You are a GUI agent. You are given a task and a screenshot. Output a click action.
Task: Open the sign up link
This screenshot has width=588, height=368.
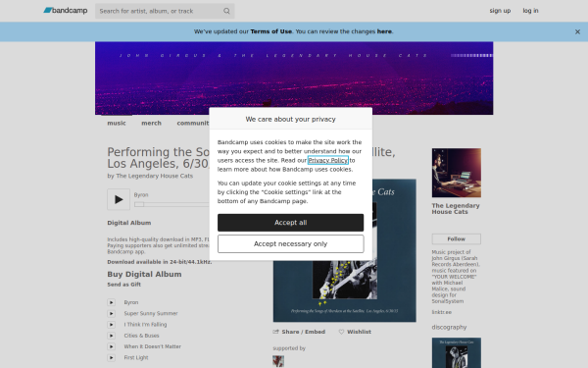click(x=500, y=11)
